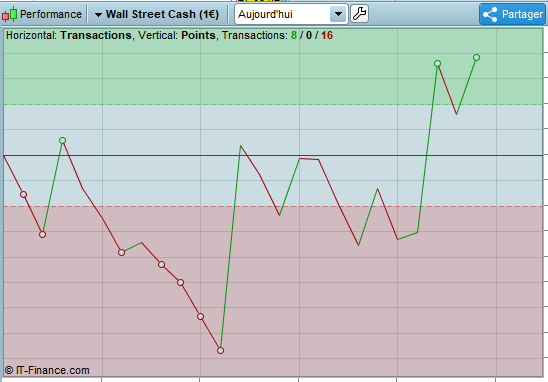Click the Partager share button
Image resolution: width=548 pixels, height=382 pixels.
513,14
